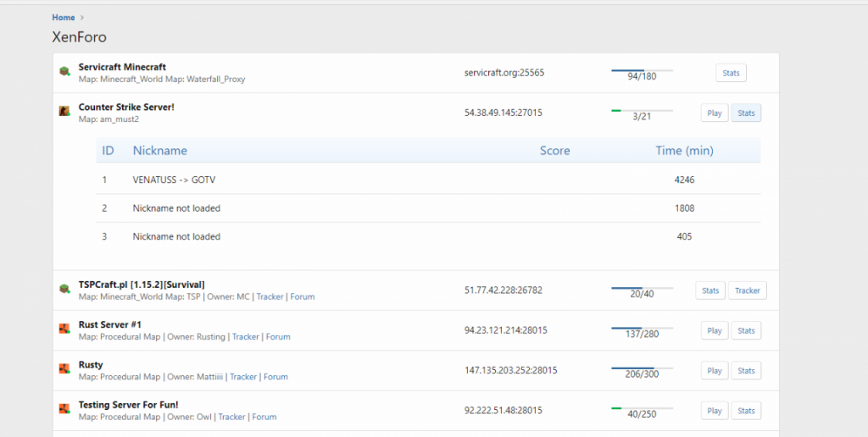
Task: Click the Nickname column header
Action: coord(160,151)
